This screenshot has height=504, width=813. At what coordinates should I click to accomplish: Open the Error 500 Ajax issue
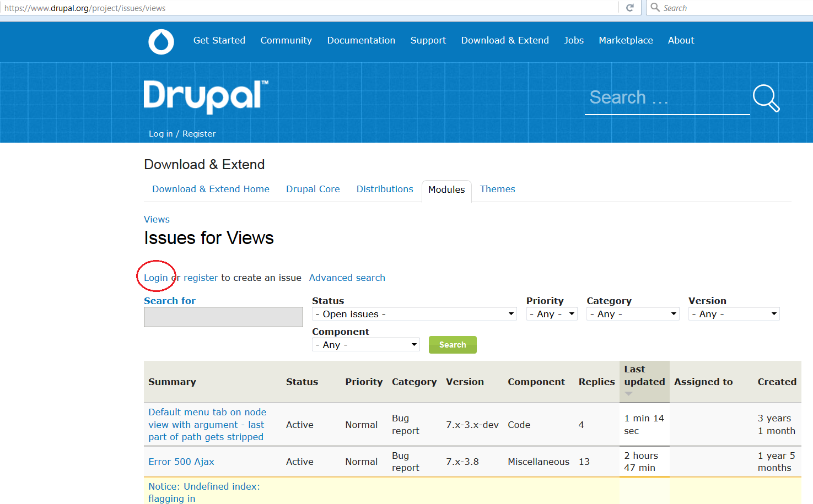tap(181, 462)
